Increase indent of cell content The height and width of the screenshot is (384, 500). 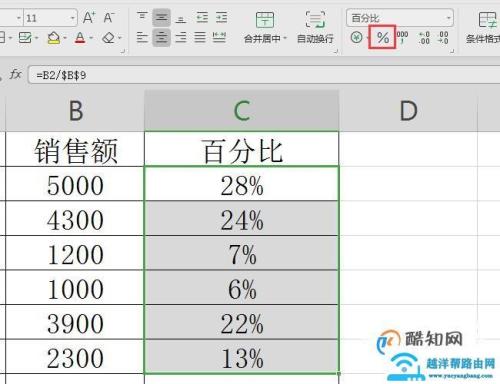pyautogui.click(x=221, y=17)
